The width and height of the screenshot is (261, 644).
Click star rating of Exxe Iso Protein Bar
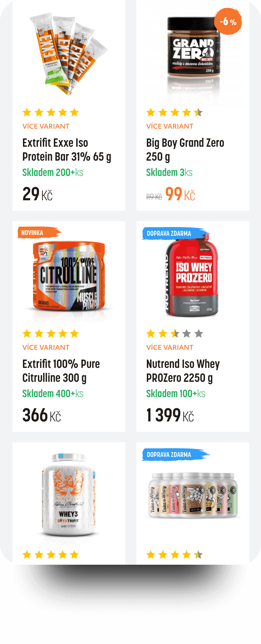pos(51,112)
